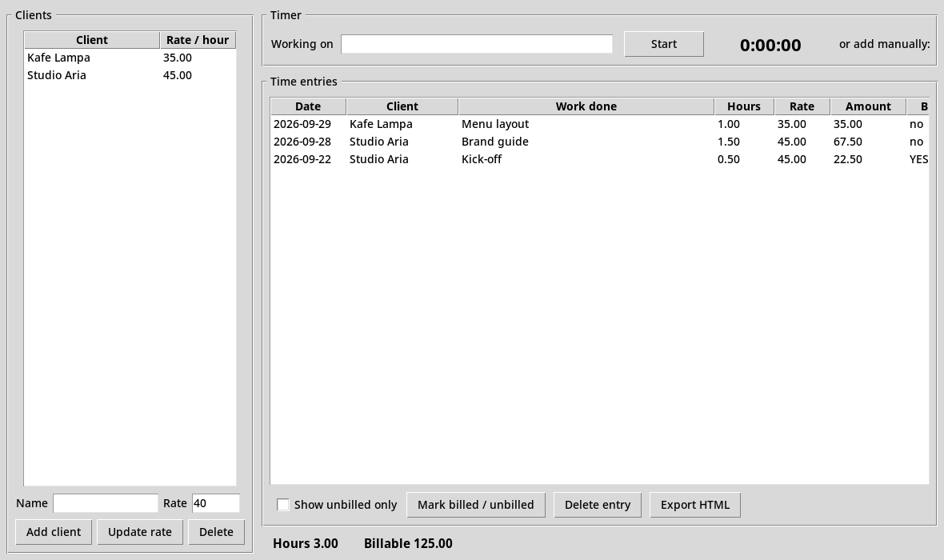This screenshot has height=560, width=944.
Task: Click the Update rate button
Action: coord(140,532)
